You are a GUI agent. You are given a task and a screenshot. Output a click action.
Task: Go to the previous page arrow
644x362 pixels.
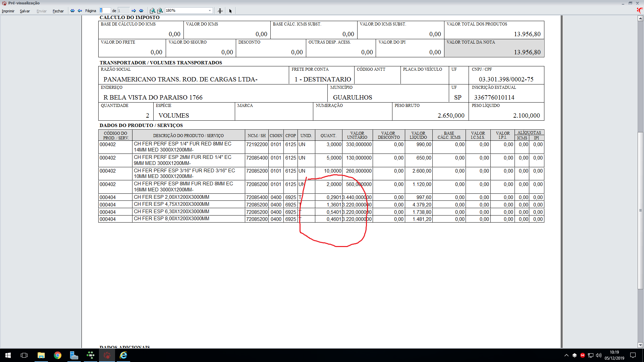[80, 11]
